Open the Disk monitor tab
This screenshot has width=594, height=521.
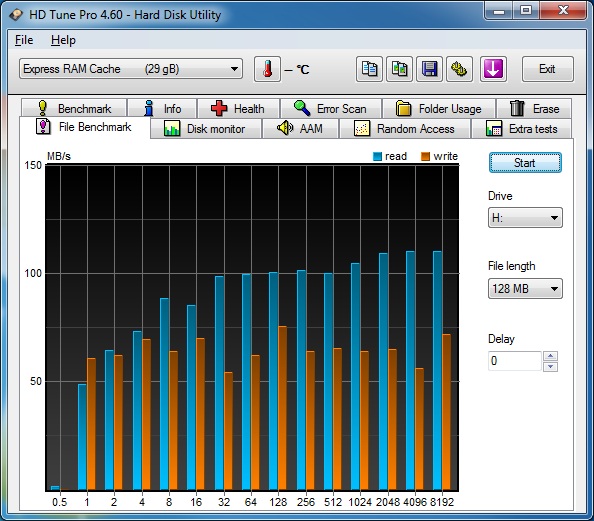point(206,129)
